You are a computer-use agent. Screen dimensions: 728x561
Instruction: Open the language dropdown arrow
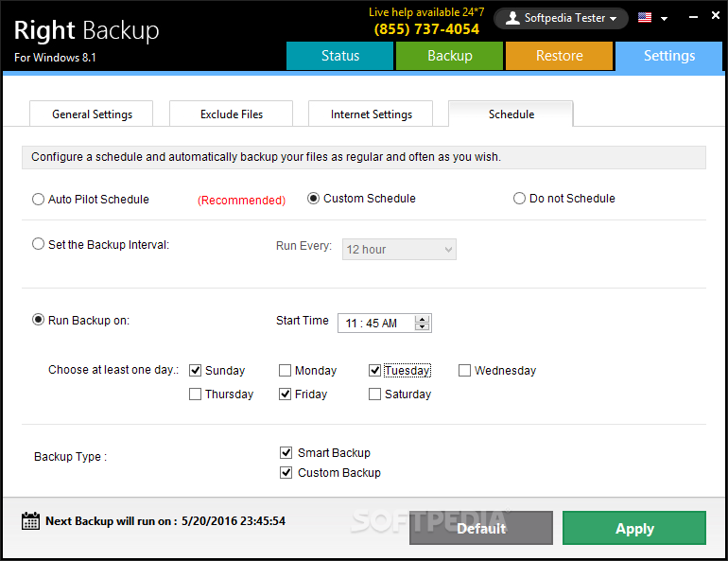tap(665, 19)
